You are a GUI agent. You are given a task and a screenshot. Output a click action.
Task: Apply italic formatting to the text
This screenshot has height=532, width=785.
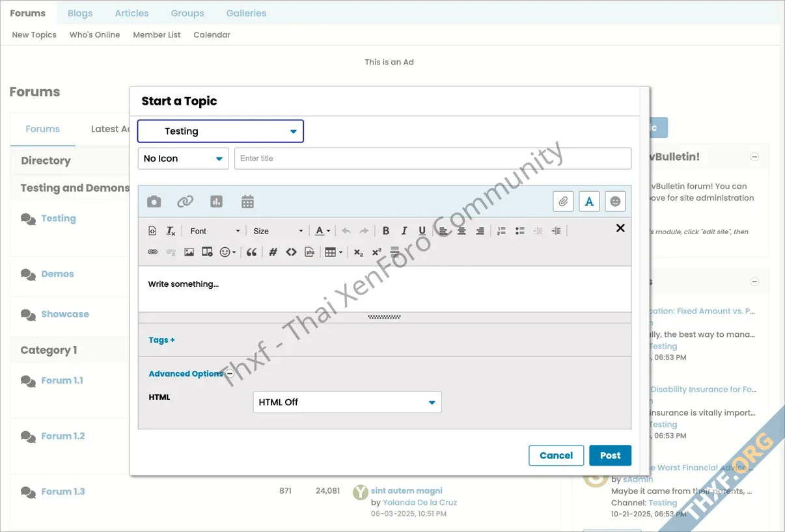(404, 230)
